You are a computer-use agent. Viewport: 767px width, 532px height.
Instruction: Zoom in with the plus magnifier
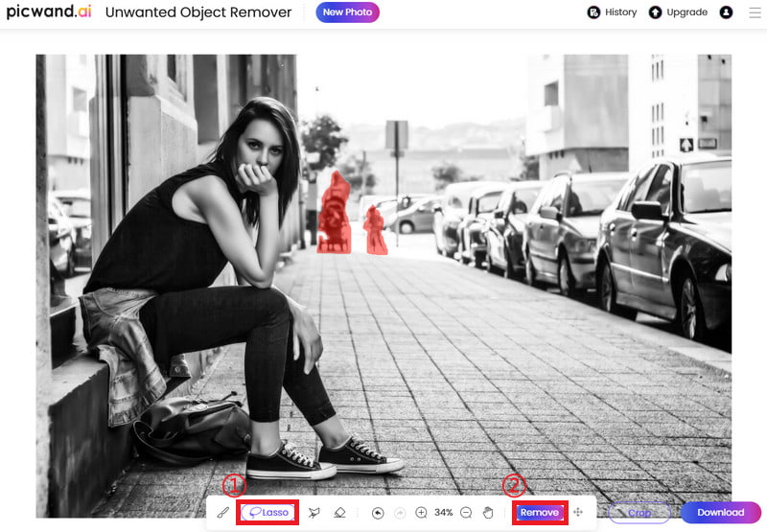point(421,513)
